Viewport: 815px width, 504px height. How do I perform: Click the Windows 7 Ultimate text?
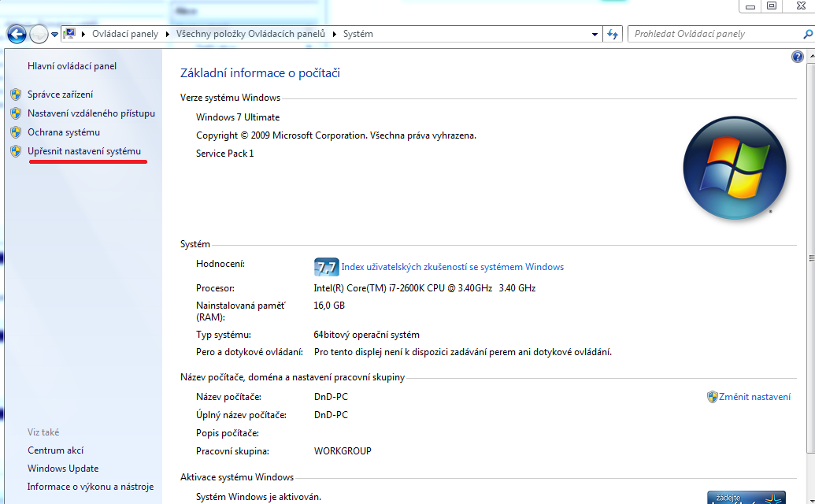(238, 117)
